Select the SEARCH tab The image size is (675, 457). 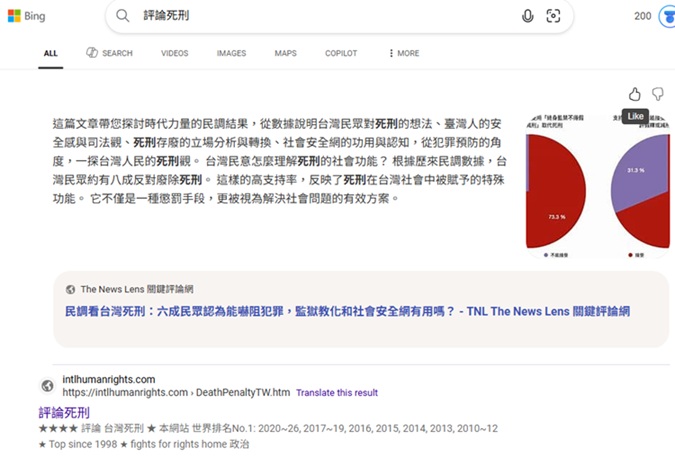coord(109,53)
